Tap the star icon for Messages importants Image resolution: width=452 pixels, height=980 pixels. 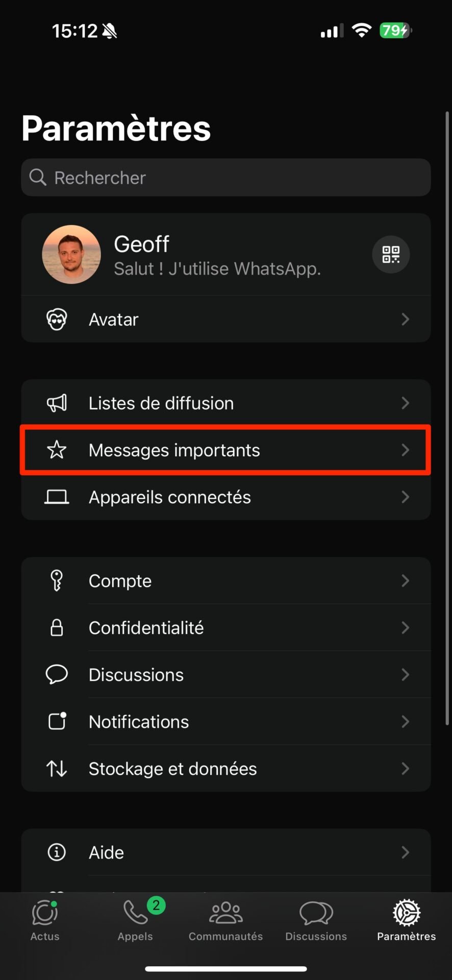pos(57,450)
